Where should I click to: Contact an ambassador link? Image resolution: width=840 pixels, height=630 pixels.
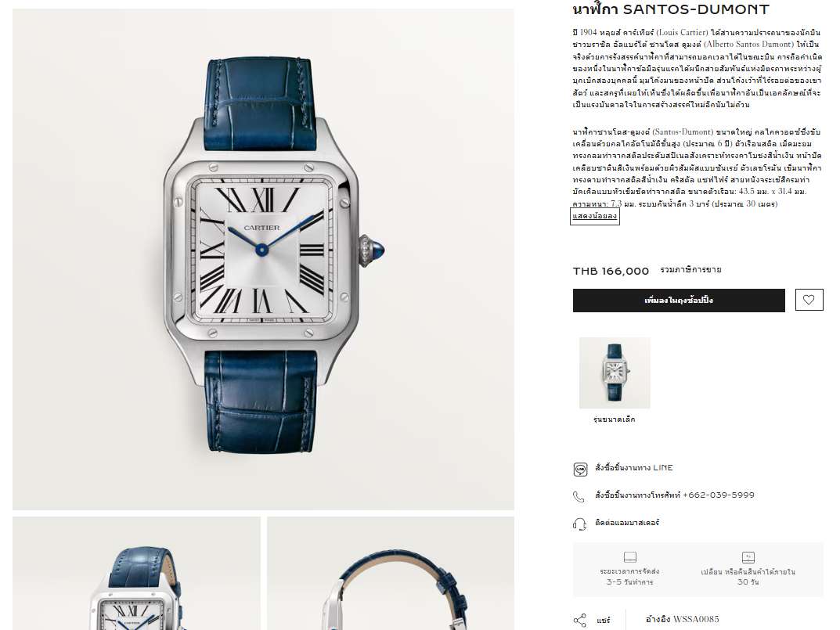pyautogui.click(x=627, y=522)
